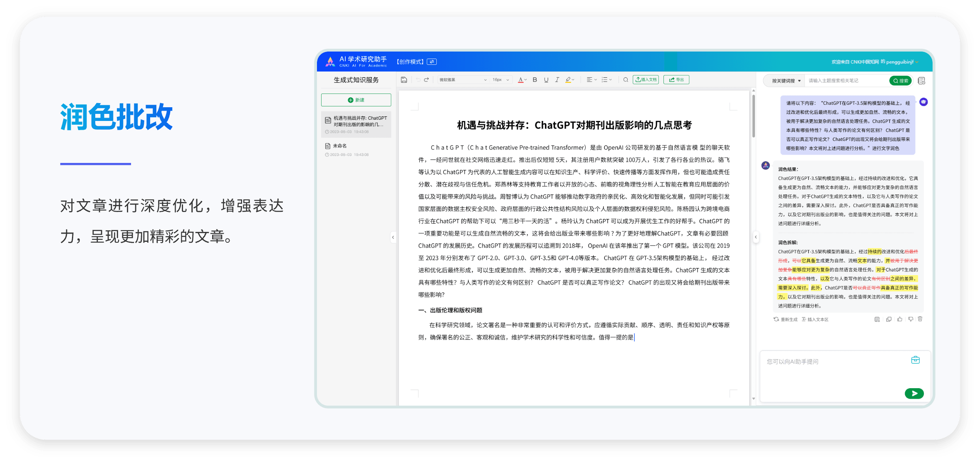Toggle underline formatting
The width and height of the screenshot is (980, 463).
(x=546, y=80)
